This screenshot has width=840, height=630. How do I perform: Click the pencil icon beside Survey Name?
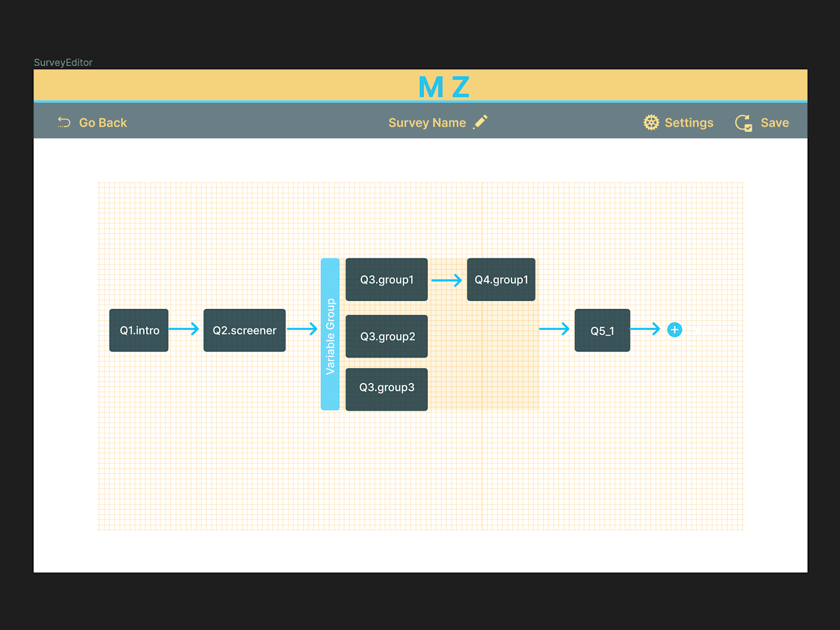[480, 122]
